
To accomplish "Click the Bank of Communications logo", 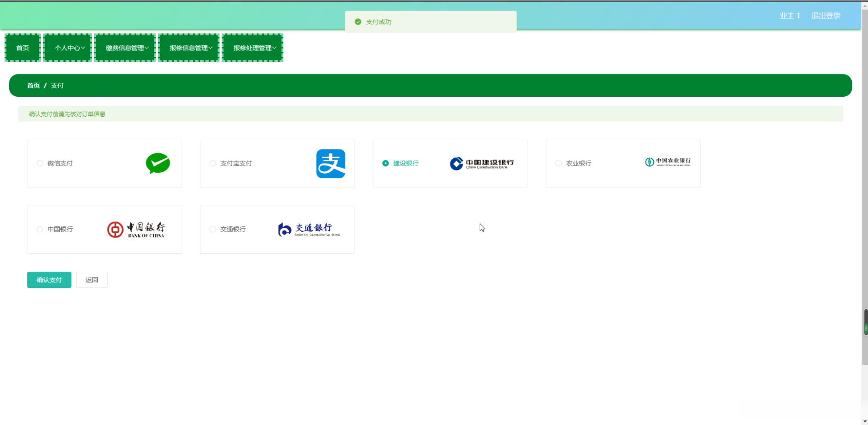I will pos(309,229).
